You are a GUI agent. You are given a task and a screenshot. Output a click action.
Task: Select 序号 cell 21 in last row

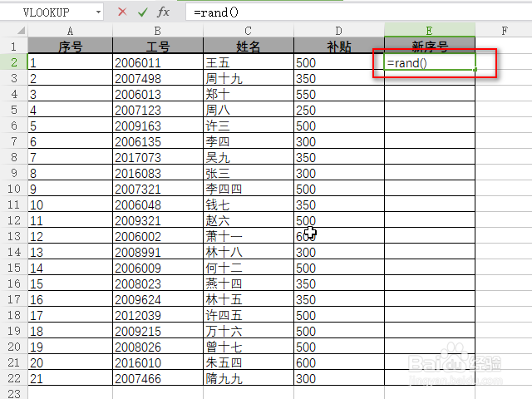tap(70, 378)
